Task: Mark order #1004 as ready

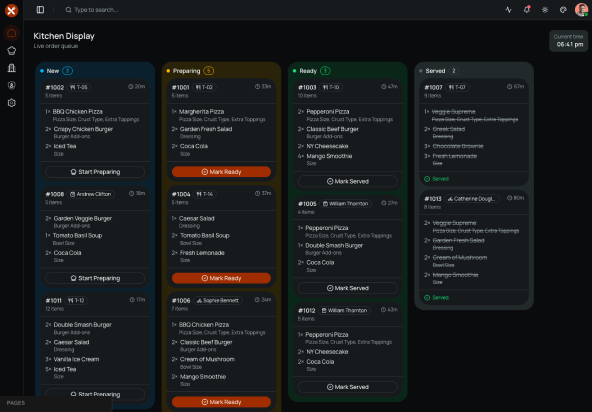Action: coord(221,278)
